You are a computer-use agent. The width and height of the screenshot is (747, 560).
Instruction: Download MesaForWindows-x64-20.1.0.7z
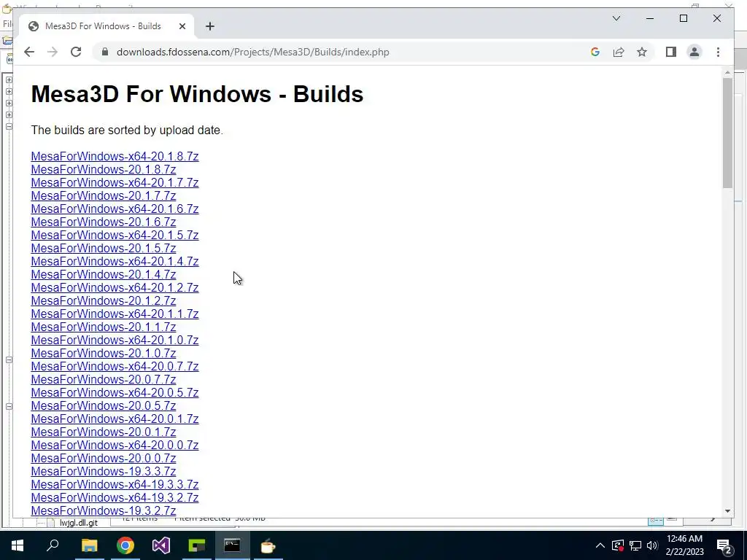coord(115,340)
